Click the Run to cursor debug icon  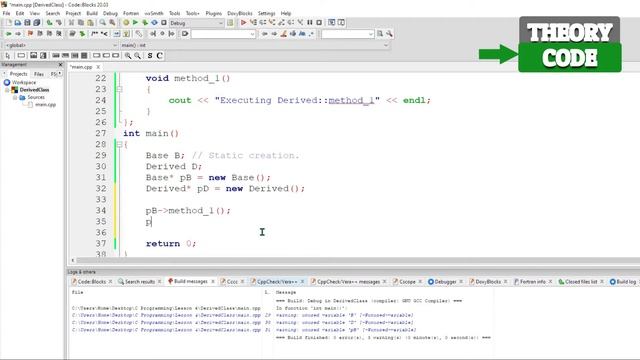tap(253, 23)
